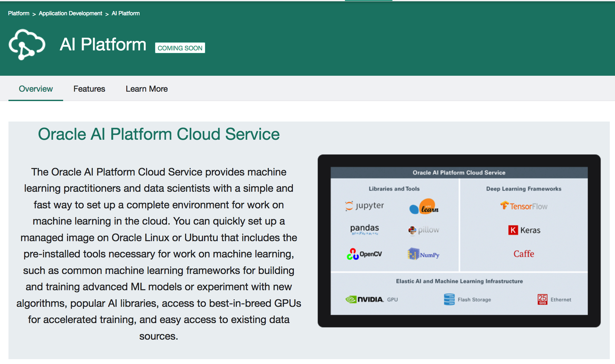The height and width of the screenshot is (364, 615).
Task: Click the pandas logo
Action: click(x=364, y=229)
